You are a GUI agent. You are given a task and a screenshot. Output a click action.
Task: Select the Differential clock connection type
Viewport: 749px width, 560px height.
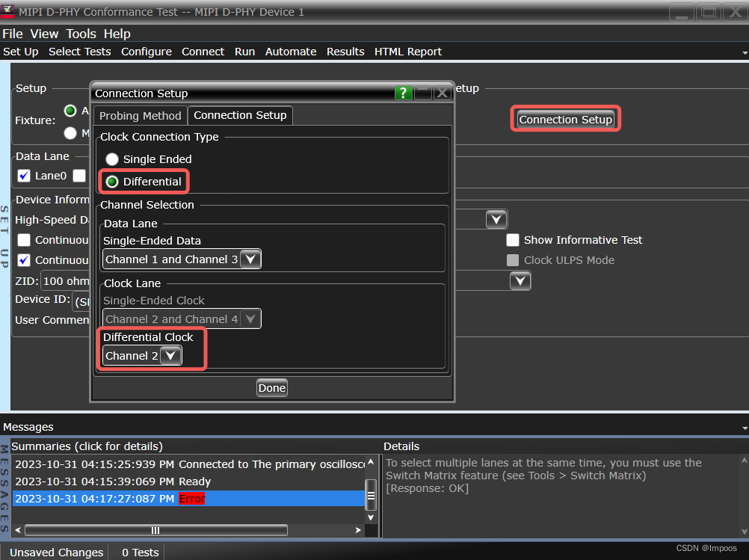tap(112, 181)
